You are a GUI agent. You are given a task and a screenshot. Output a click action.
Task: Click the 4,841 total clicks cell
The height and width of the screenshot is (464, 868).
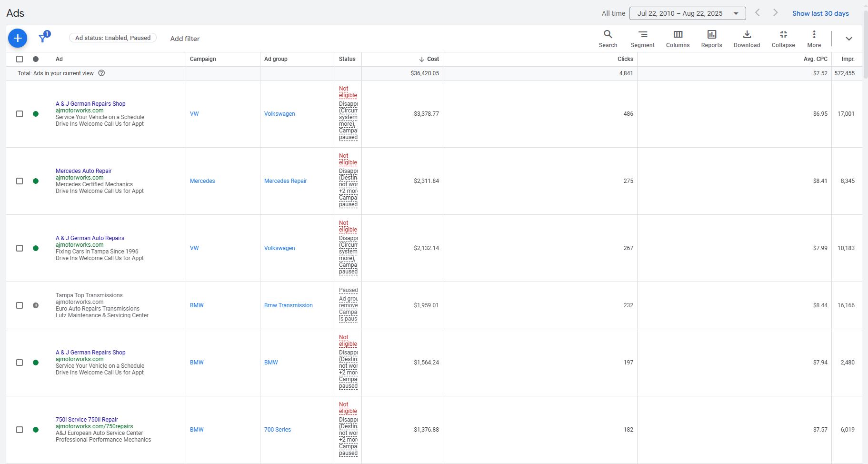(x=626, y=73)
